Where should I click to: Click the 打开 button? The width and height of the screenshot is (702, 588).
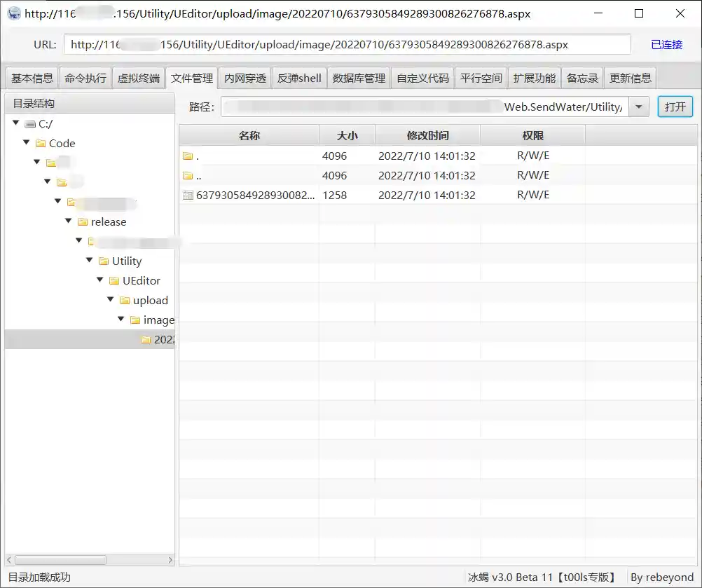tap(675, 107)
